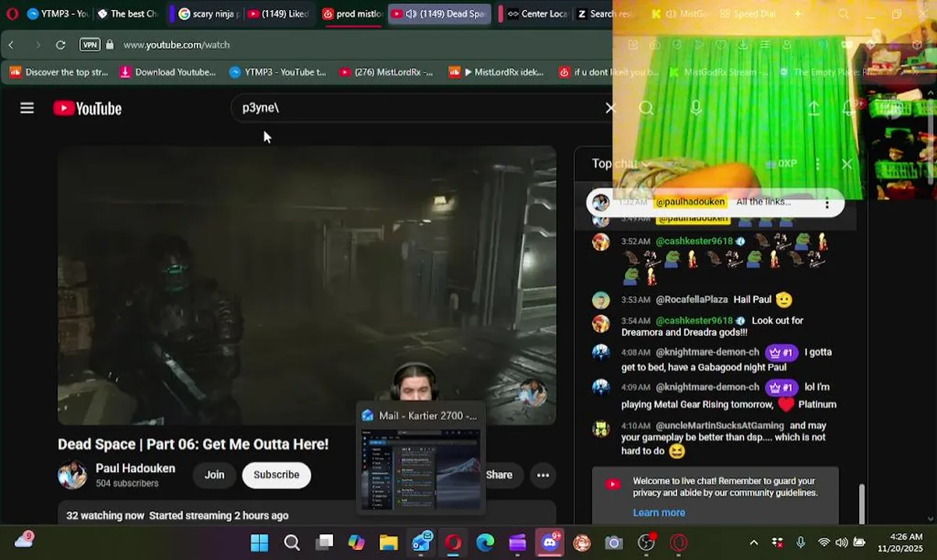The height and width of the screenshot is (560, 937).
Task: Click @uncleMartinSucksAtGaming chat username
Action: 720,425
